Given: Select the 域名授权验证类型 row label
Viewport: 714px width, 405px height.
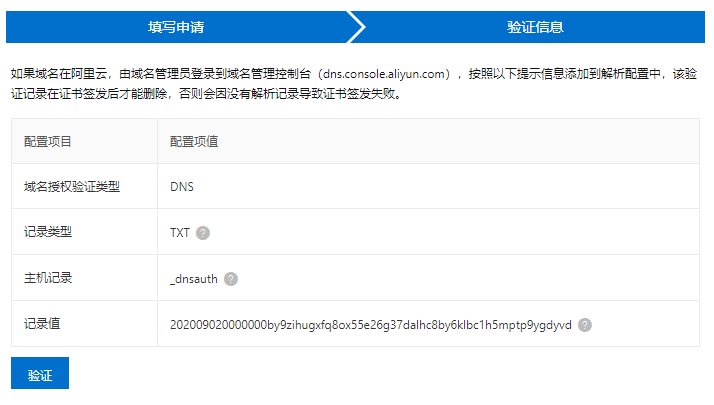Looking at the screenshot, I should coord(72,186).
